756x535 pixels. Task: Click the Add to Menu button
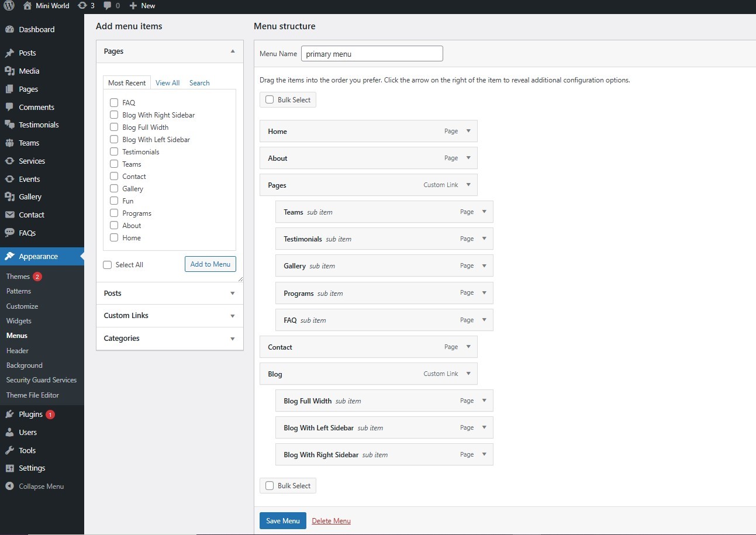tap(210, 264)
